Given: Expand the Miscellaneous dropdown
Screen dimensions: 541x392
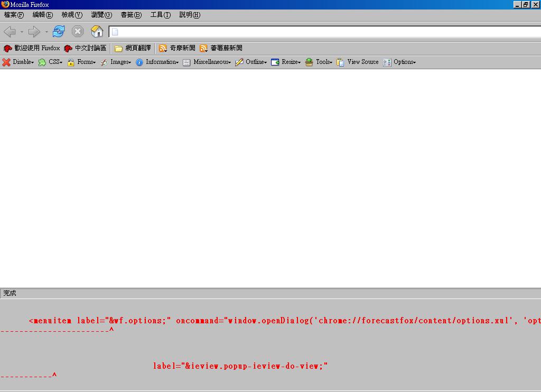Looking at the screenshot, I should pos(229,62).
